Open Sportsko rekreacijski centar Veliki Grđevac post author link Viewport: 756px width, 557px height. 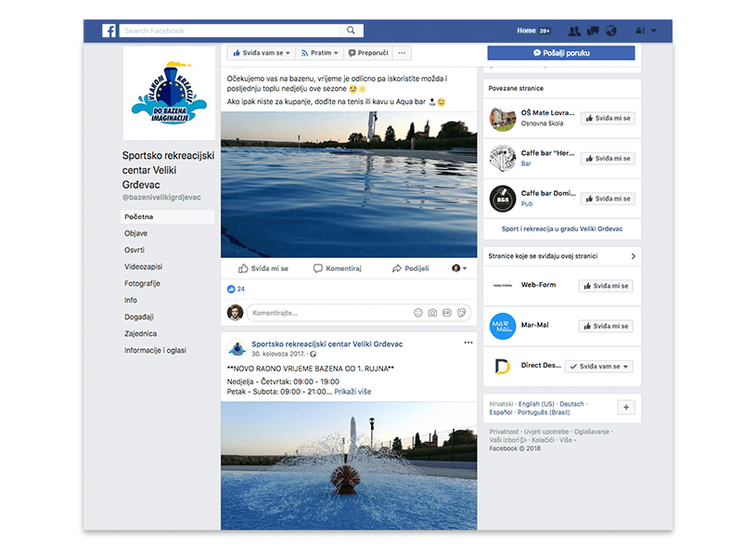[x=327, y=344]
